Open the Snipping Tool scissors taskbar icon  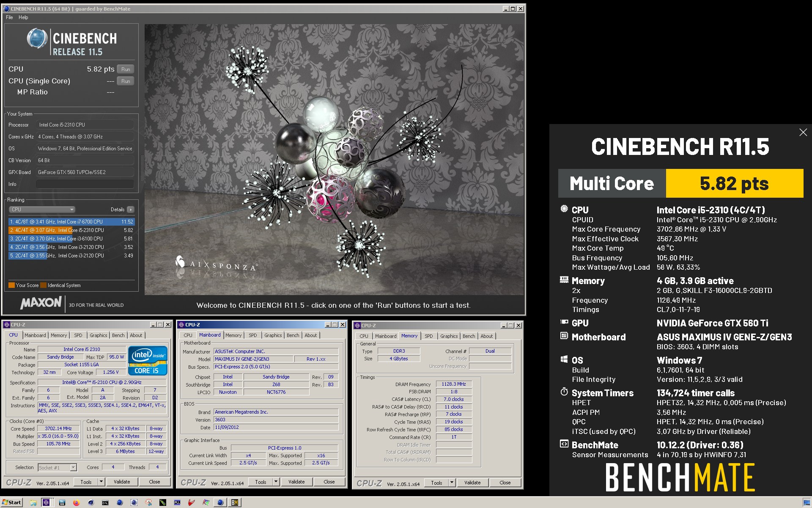[x=148, y=502]
